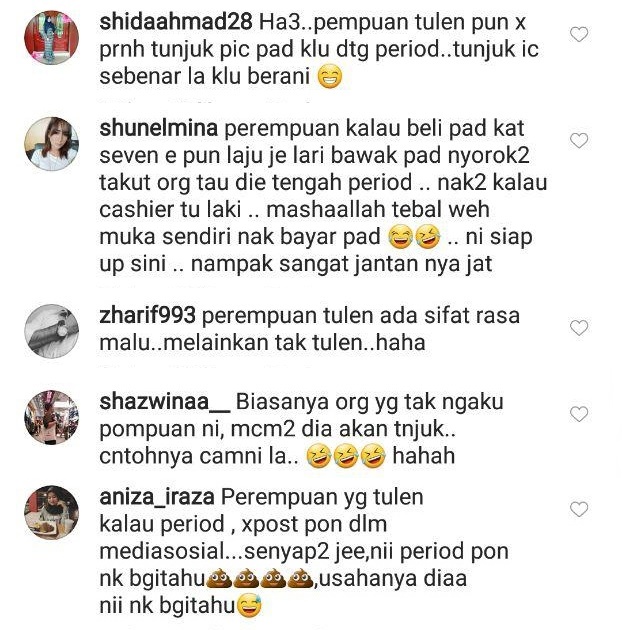Image resolution: width=622 pixels, height=630 pixels.
Task: Click the poop emojis in aniza_iraza's comment
Action: point(260,579)
